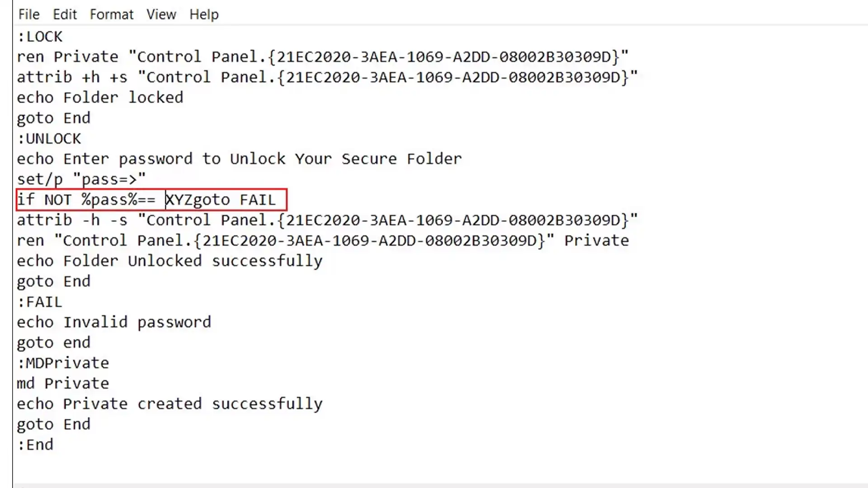The image size is (868, 488).
Task: Click the :MDPrivate label text
Action: (62, 363)
